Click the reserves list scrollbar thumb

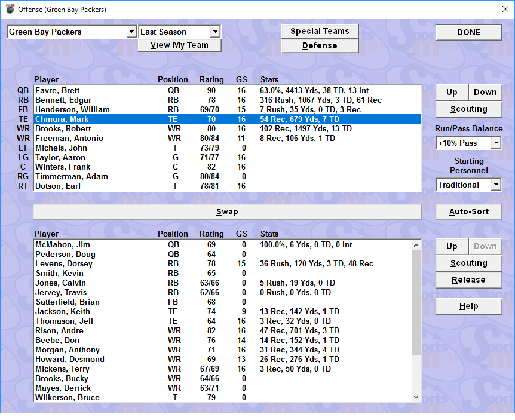click(x=416, y=302)
